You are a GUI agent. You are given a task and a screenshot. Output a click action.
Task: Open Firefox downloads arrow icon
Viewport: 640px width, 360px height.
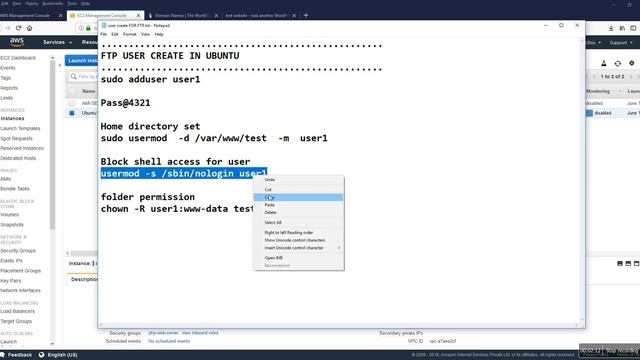click(611, 28)
